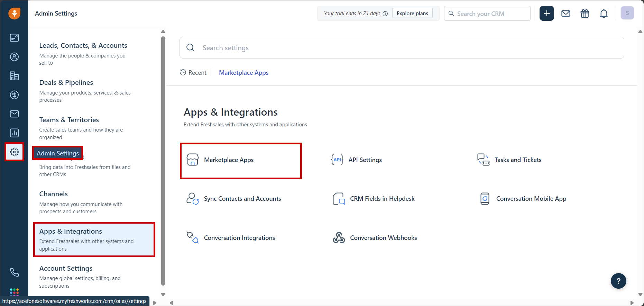
Task: Click sidebar scroll up arrow
Action: point(163,31)
